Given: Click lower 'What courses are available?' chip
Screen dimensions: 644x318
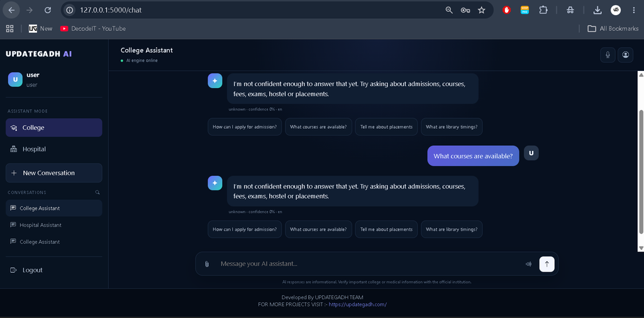Looking at the screenshot, I should click(318, 229).
